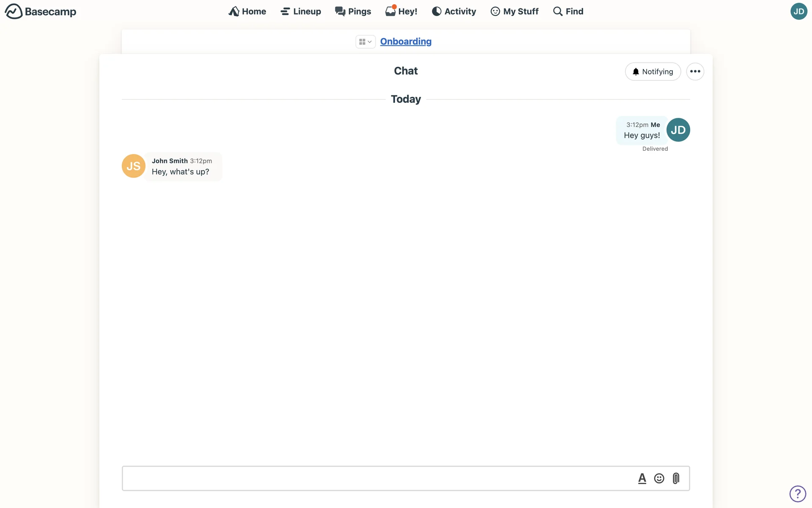Open the emoji picker icon
This screenshot has height=508, width=812.
659,478
